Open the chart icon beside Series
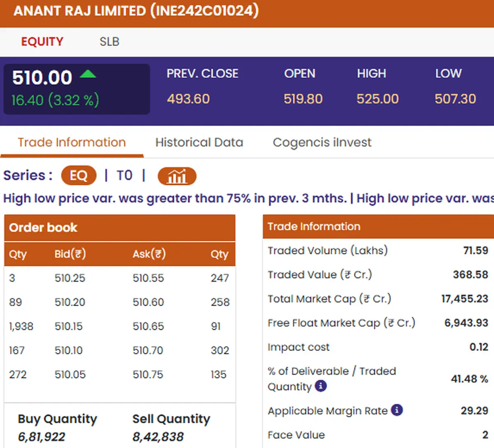This screenshot has height=448, width=494. pos(177,176)
